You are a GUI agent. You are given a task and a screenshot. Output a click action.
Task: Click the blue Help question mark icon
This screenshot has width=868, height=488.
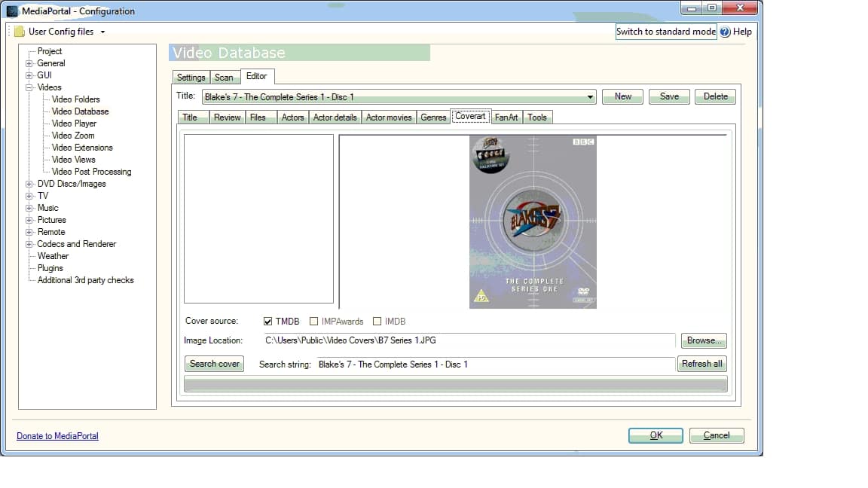coord(725,32)
